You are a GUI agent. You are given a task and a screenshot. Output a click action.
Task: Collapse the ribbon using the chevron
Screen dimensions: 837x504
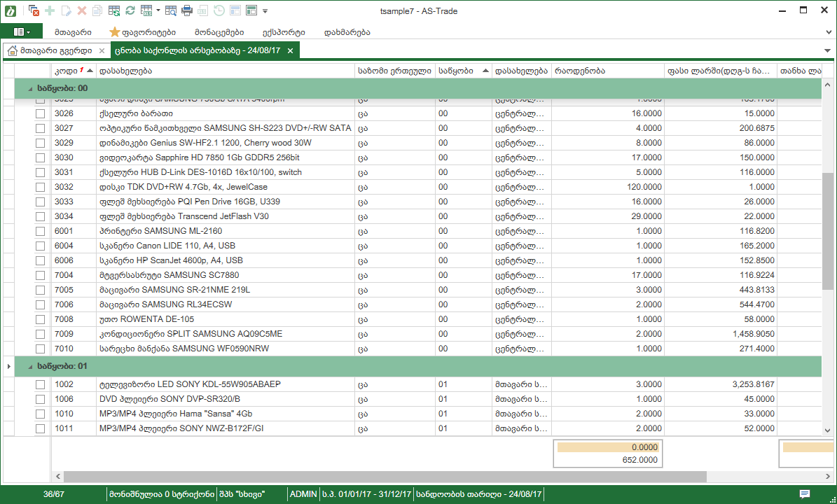[x=828, y=32]
